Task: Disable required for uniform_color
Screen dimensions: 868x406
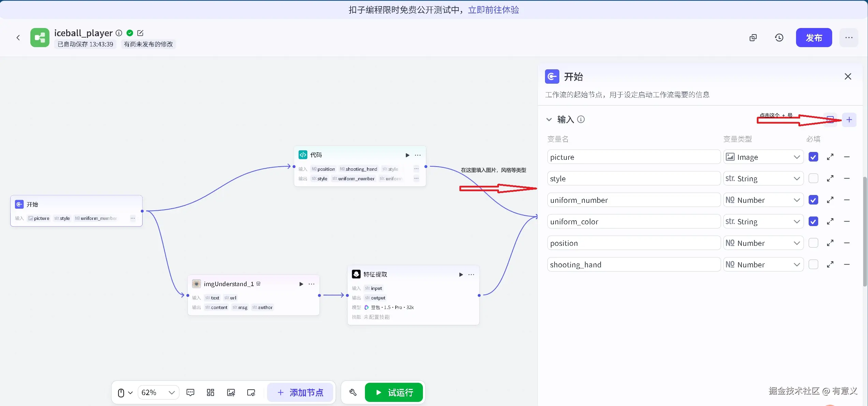Action: [813, 221]
